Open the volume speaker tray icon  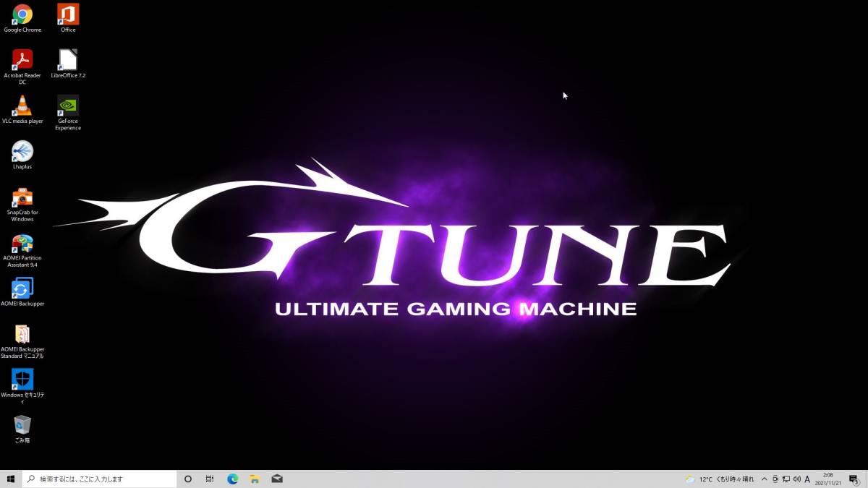pyautogui.click(x=796, y=479)
